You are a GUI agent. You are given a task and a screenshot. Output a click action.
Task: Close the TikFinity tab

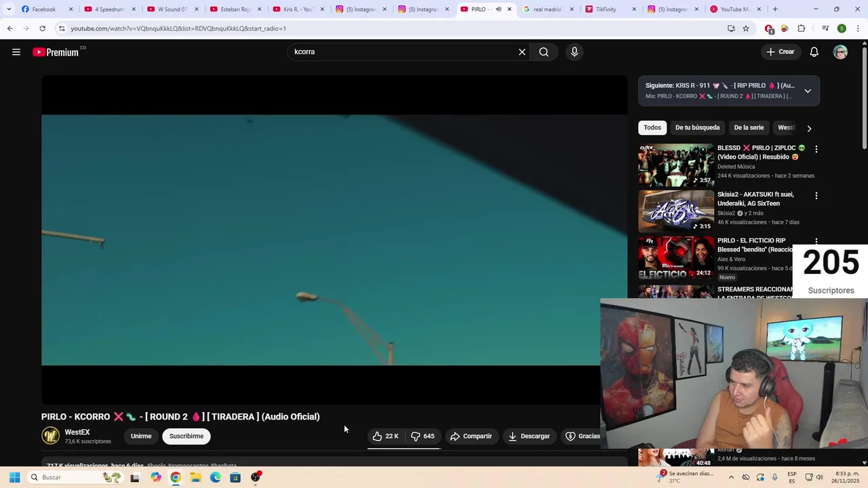click(634, 9)
